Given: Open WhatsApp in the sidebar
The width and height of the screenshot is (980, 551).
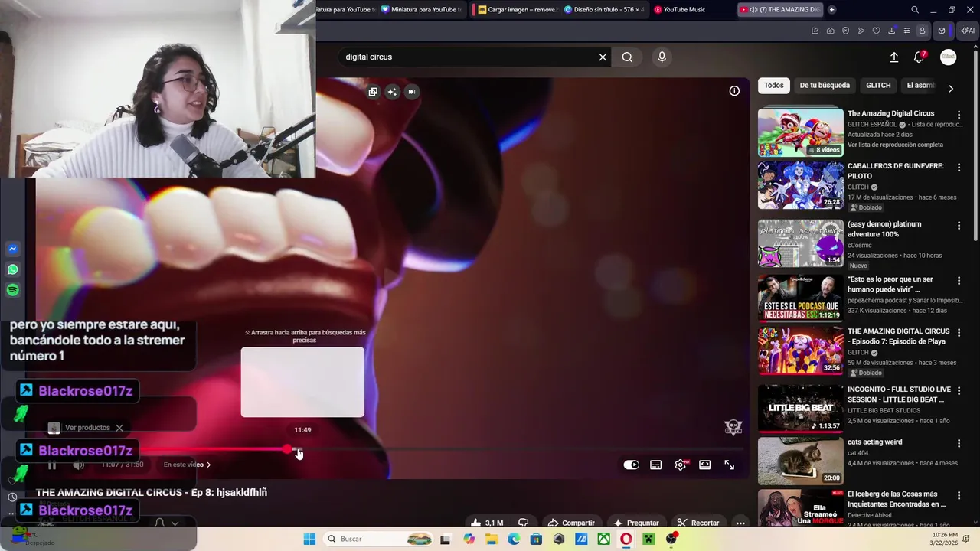Looking at the screenshot, I should tap(12, 269).
